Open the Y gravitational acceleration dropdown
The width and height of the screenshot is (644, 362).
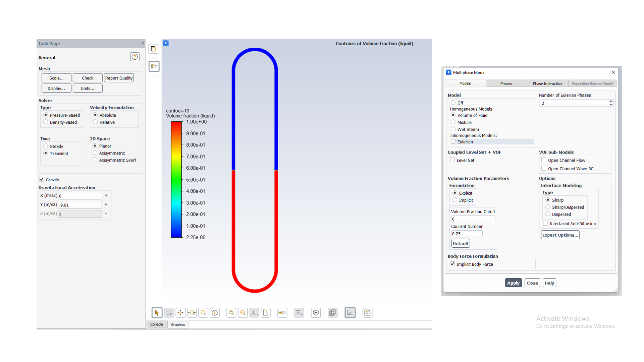(x=106, y=204)
